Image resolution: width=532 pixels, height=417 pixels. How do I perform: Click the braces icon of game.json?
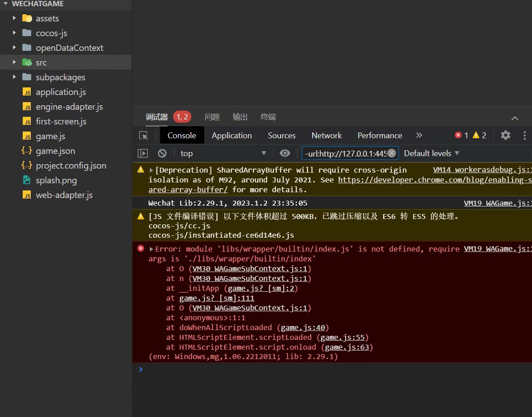pyautogui.click(x=27, y=151)
